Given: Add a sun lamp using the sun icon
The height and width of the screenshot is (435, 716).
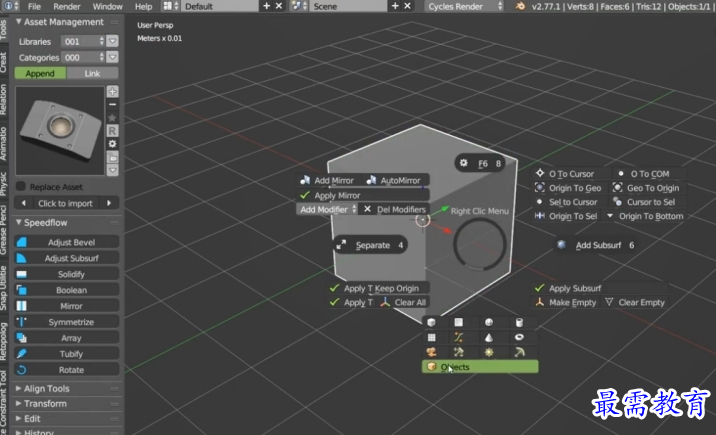Looking at the screenshot, I should point(489,352).
